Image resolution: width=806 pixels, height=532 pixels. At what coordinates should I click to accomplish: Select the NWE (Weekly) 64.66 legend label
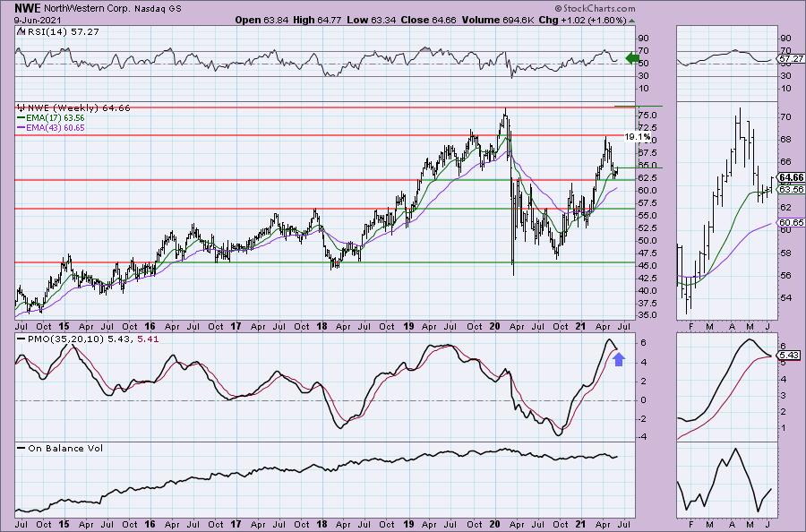[x=79, y=108]
